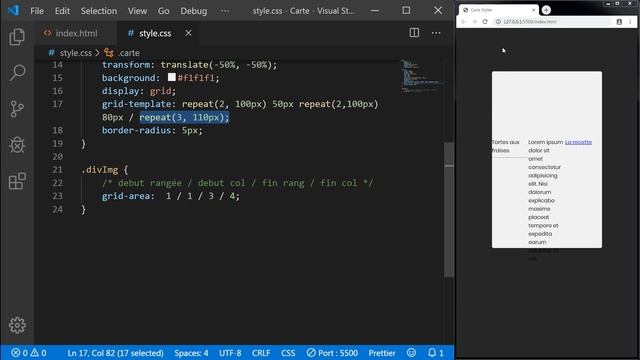Open the View menu

coord(137,11)
